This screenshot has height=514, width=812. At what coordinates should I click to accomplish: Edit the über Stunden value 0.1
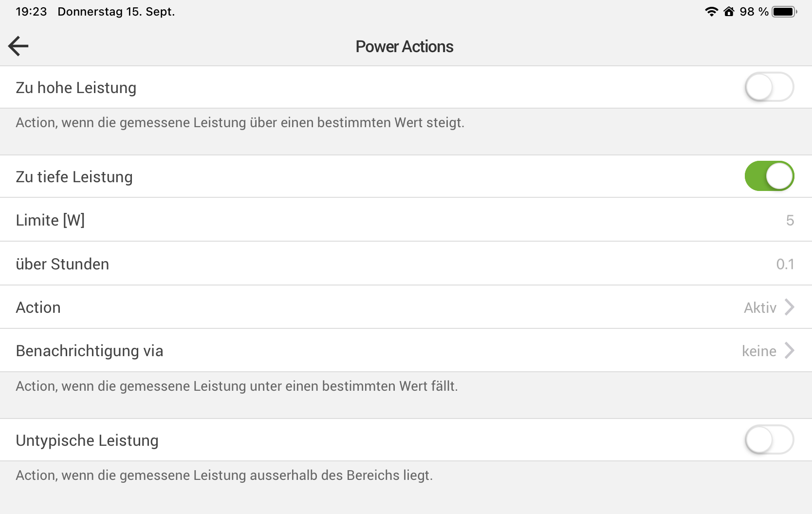pos(785,264)
